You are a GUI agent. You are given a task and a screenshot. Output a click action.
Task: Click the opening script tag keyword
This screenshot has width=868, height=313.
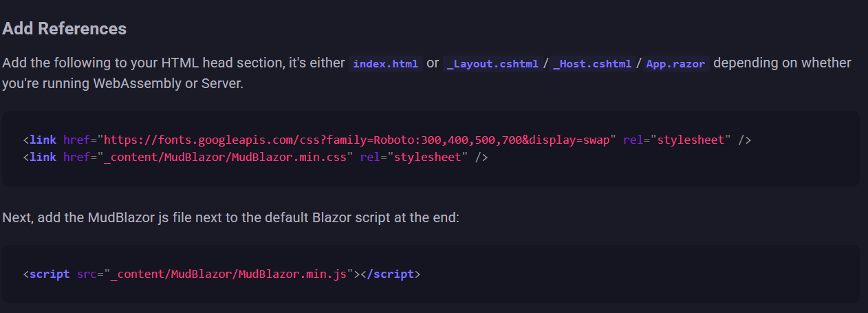click(50, 274)
